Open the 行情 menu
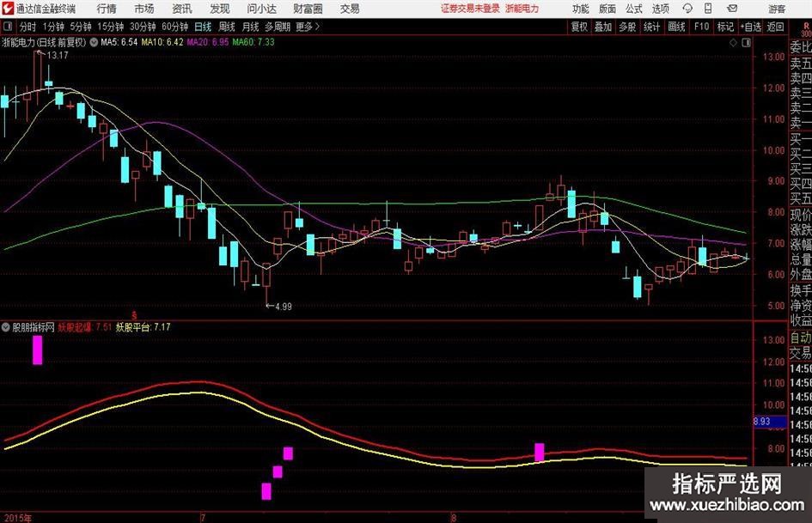This screenshot has width=812, height=523. pos(107,9)
